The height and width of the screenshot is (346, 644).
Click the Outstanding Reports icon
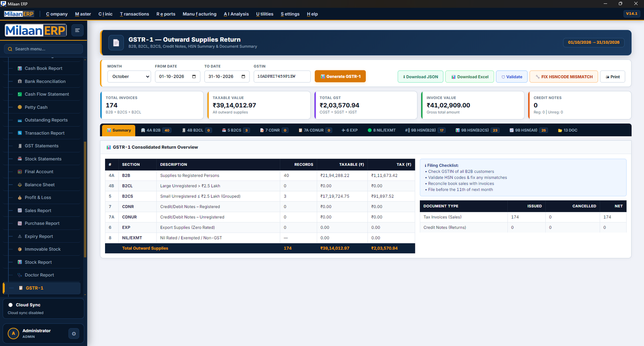(x=20, y=120)
